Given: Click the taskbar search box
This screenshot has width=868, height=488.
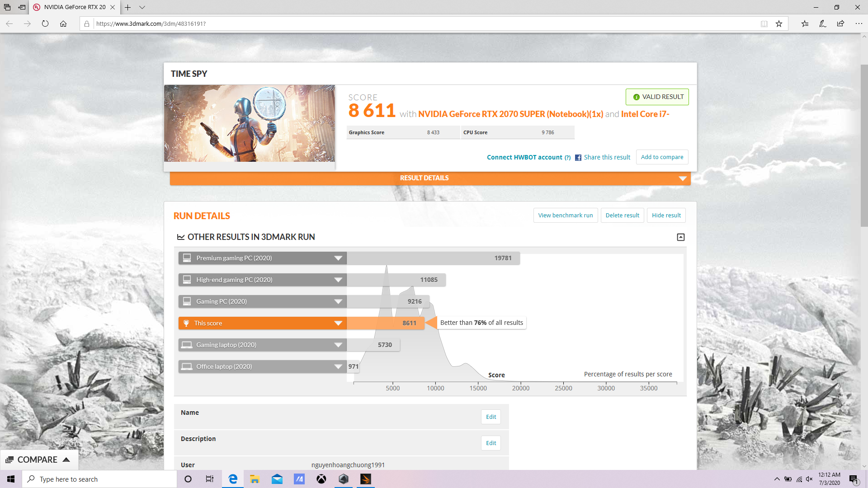Looking at the screenshot, I should 99,479.
